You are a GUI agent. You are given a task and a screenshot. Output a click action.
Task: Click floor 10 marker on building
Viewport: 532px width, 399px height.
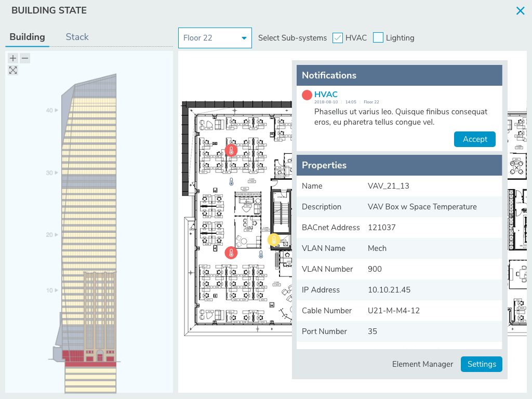[x=52, y=290]
